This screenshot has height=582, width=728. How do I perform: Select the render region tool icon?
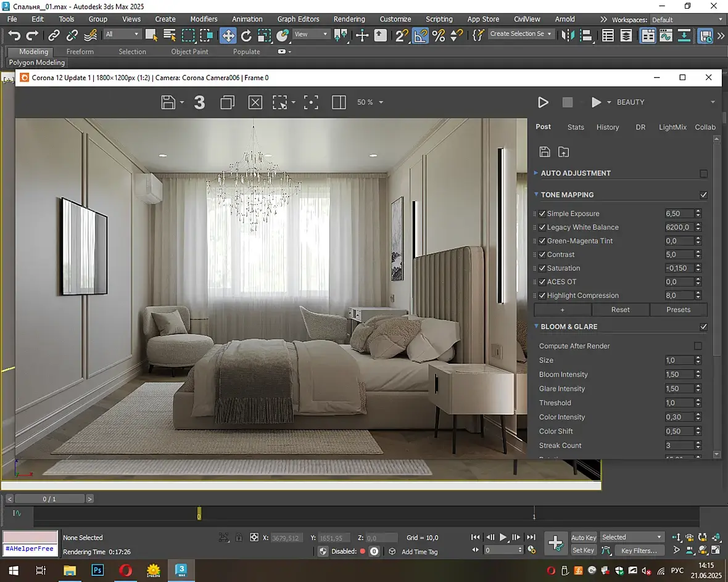281,102
